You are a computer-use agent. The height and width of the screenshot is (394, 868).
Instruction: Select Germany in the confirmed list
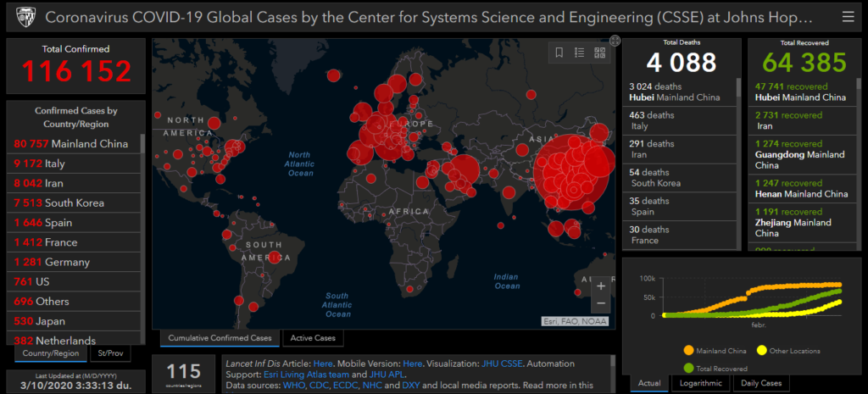pos(74,263)
